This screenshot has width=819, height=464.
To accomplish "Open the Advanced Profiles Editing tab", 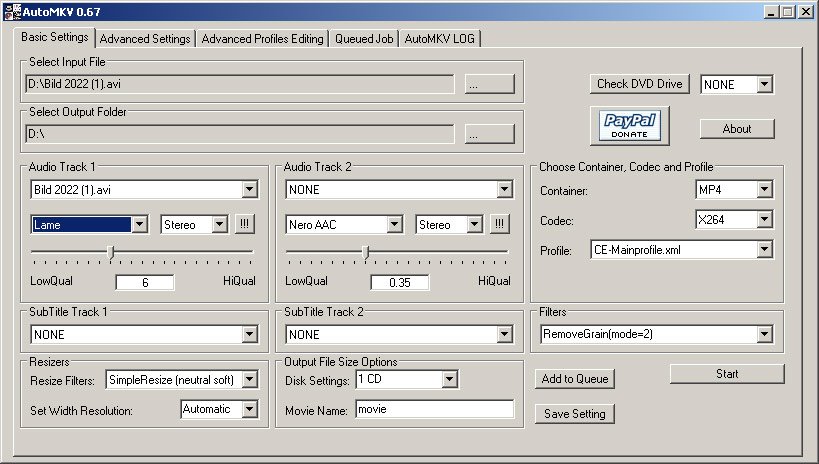I will tap(262, 39).
